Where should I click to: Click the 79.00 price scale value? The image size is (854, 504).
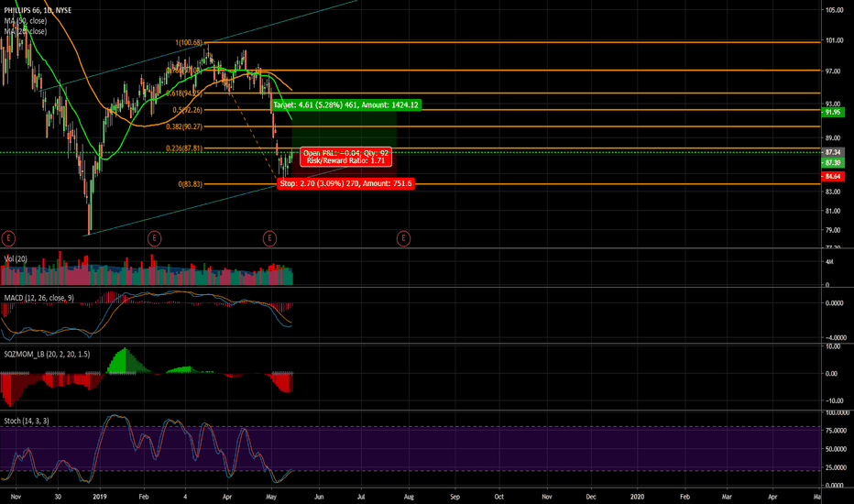[x=833, y=230]
